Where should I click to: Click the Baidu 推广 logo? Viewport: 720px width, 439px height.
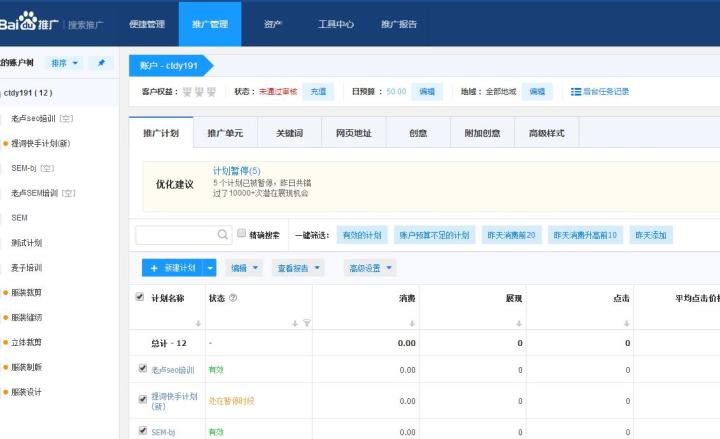click(29, 22)
